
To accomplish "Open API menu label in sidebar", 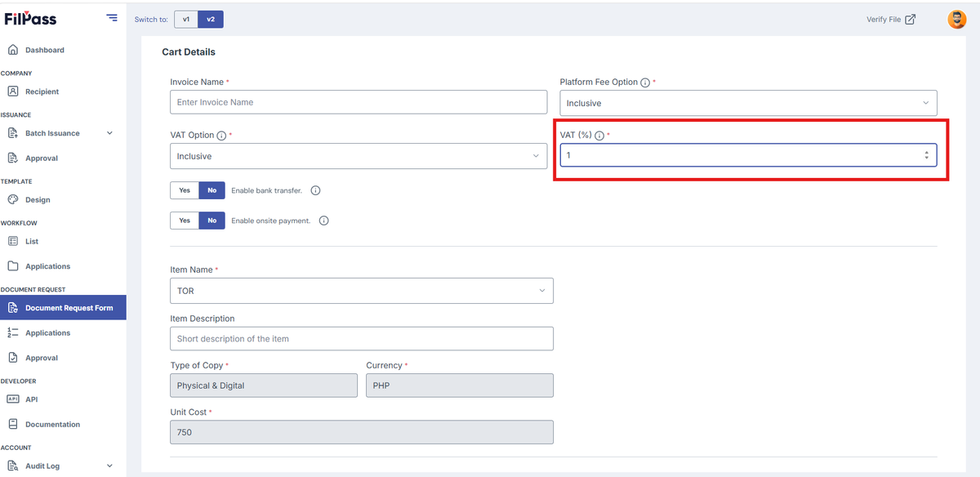I will [31, 399].
